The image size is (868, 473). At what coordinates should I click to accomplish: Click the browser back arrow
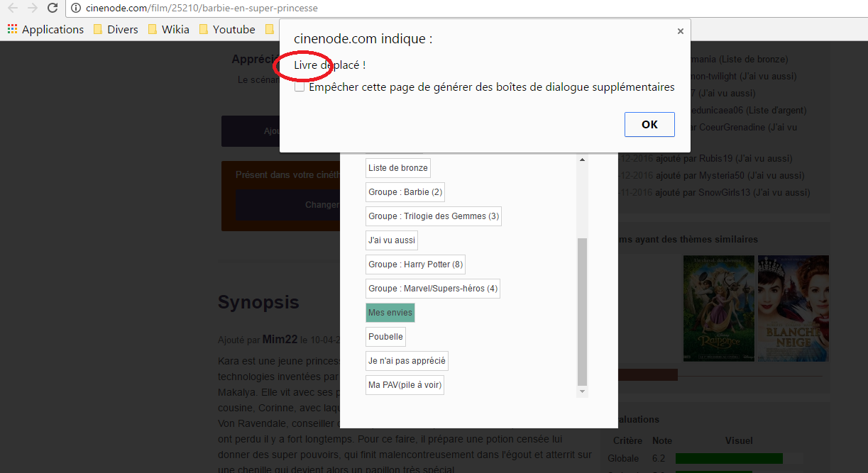(12, 9)
